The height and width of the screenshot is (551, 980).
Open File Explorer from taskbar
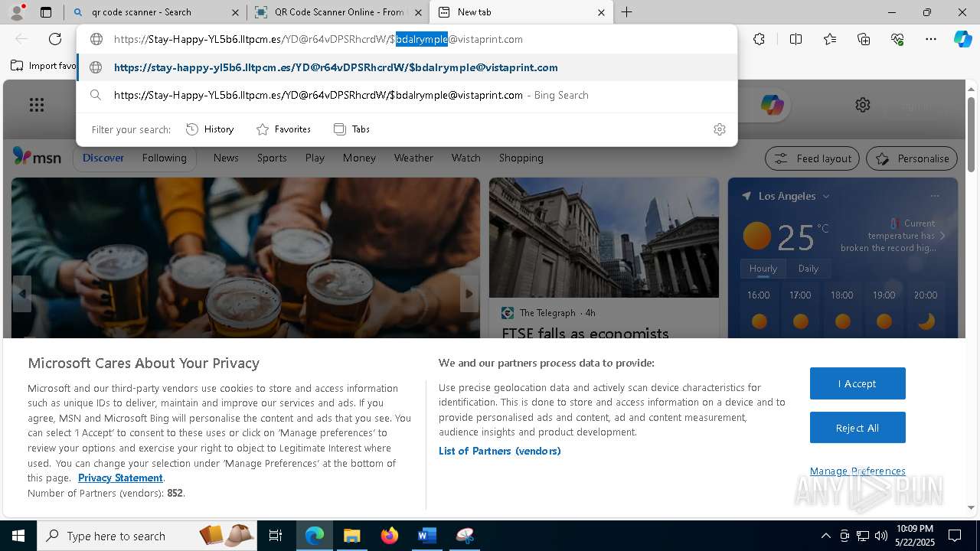pyautogui.click(x=351, y=536)
